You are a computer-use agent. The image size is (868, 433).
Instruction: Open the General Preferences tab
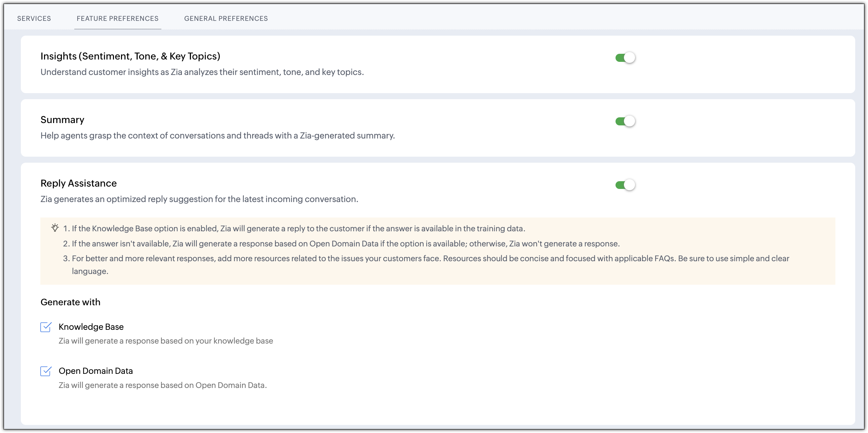[x=226, y=18]
